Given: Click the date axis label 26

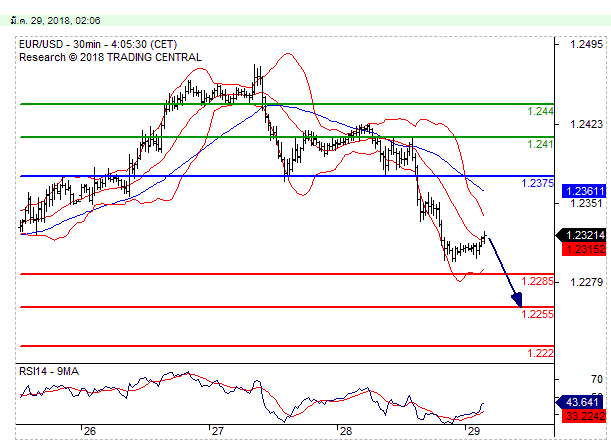Looking at the screenshot, I should click(x=90, y=431).
